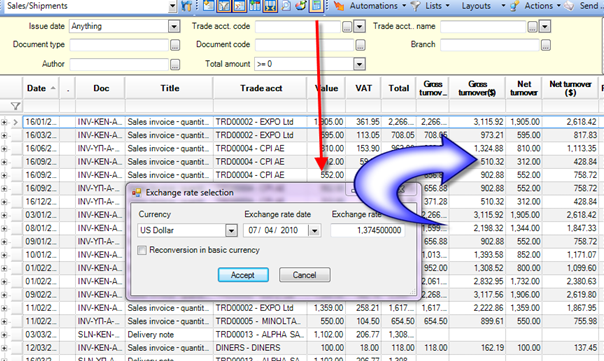Click into the Document type input field

119,45
